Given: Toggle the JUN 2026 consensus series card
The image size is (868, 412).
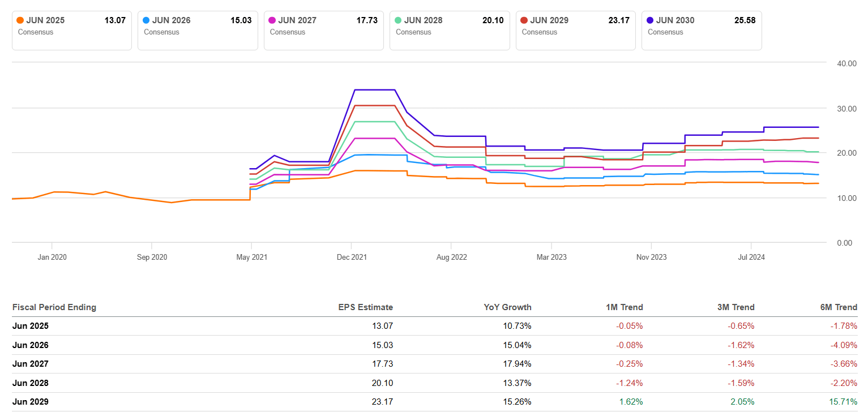Looking at the screenshot, I should click(x=198, y=31).
